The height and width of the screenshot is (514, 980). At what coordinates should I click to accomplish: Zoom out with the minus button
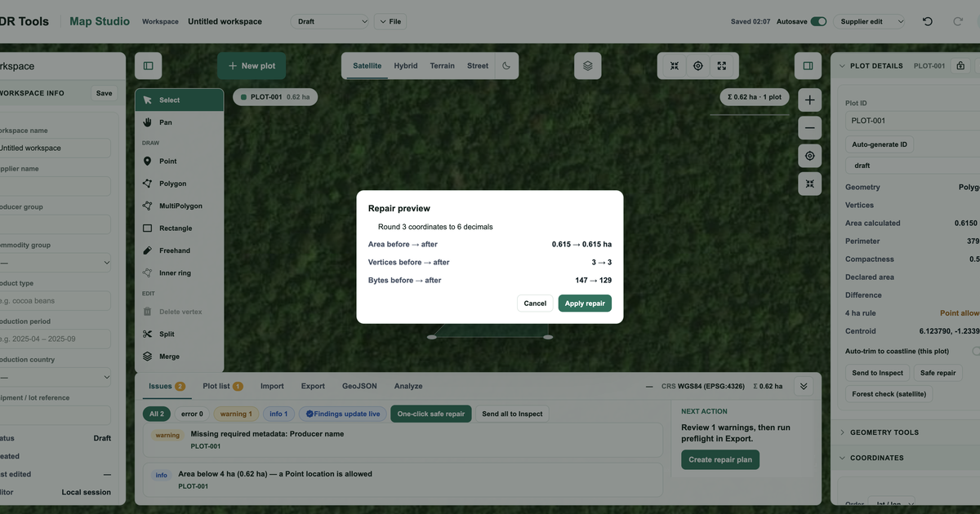coord(809,128)
